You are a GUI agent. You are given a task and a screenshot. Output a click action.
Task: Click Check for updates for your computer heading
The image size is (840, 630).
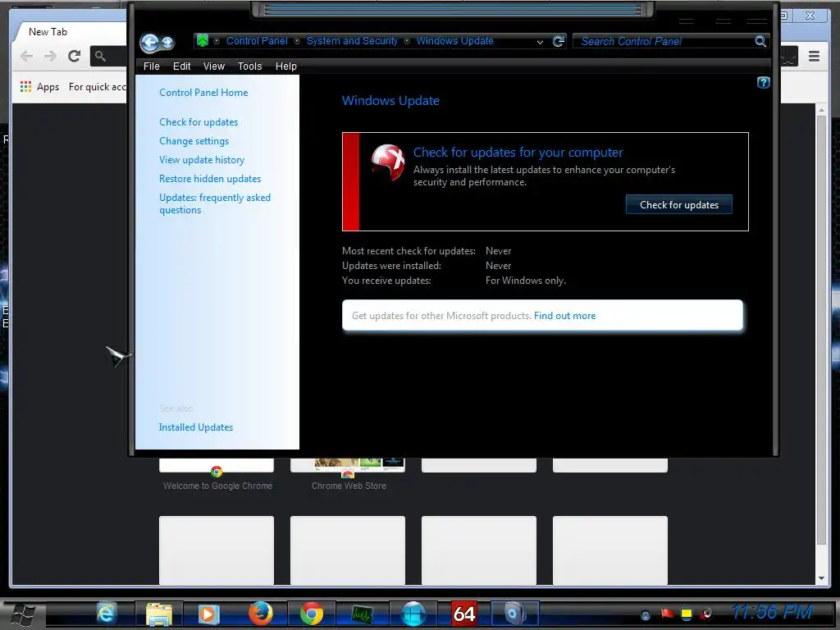518,152
